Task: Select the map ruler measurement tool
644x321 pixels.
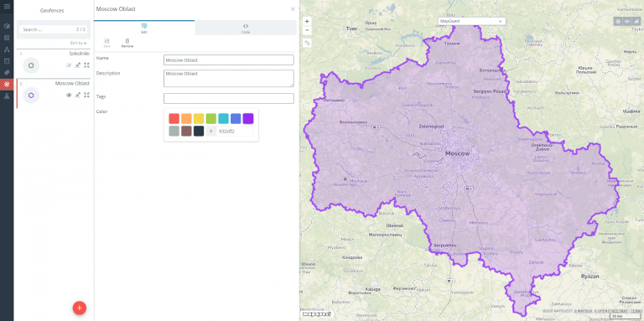Action: (x=307, y=43)
